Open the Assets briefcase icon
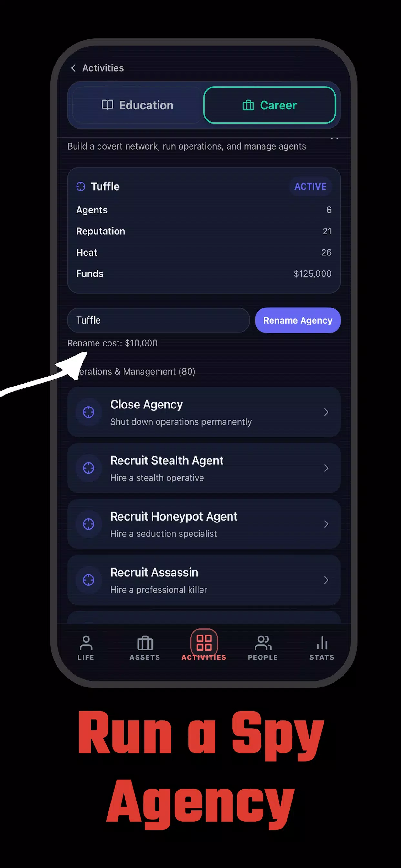Image resolution: width=401 pixels, height=868 pixels. [145, 643]
